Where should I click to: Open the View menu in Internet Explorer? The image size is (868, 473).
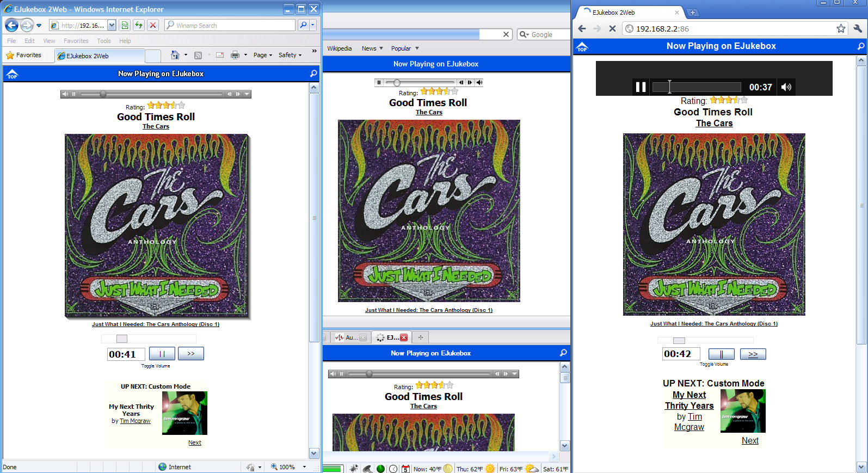pos(49,41)
